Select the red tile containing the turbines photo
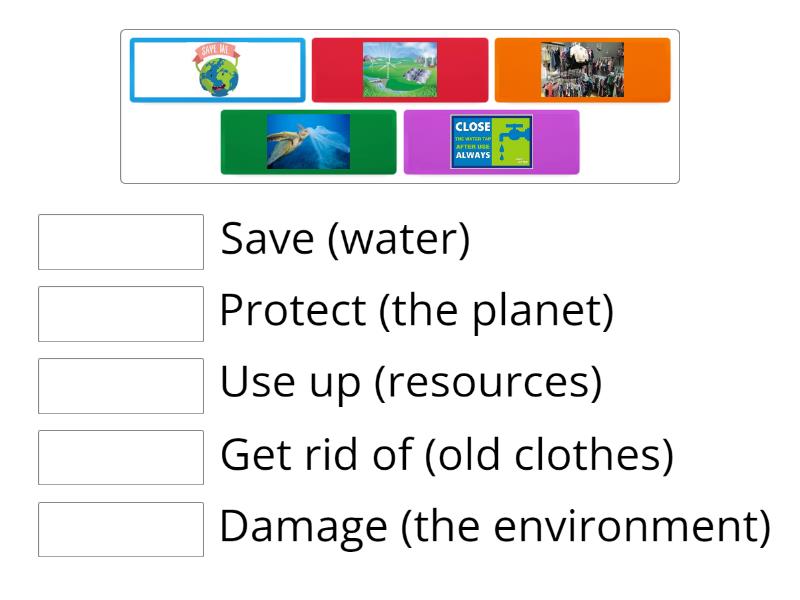The width and height of the screenshot is (800, 600). (400, 70)
